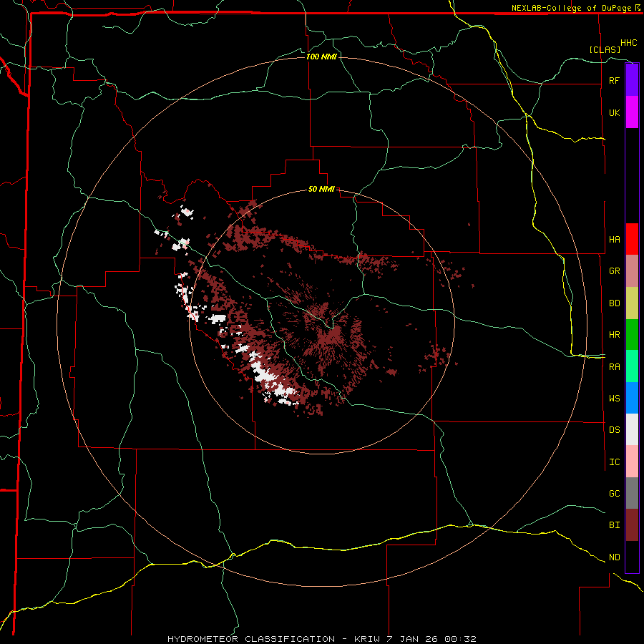This screenshot has height=644, width=644.
Task: Click the 'HYDROMETEOR CLASSIFICATION' title text
Action: 251,639
